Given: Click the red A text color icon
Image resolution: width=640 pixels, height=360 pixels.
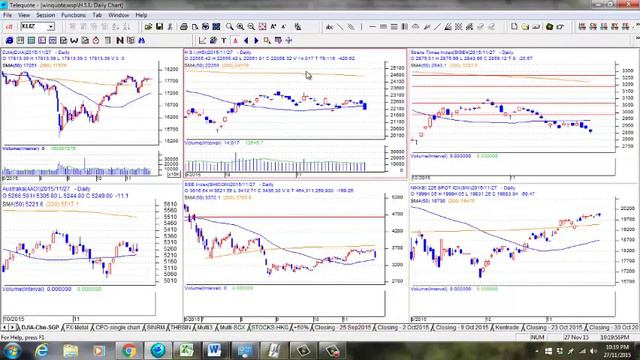Looking at the screenshot, I should [x=235, y=40].
